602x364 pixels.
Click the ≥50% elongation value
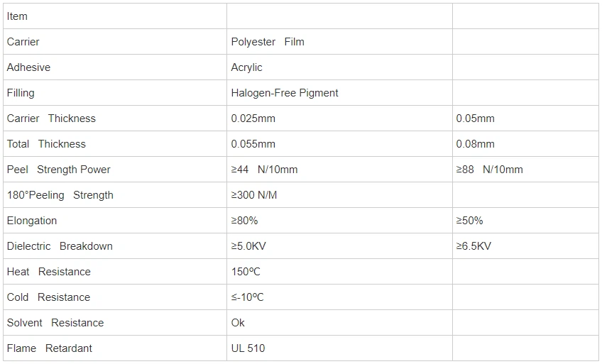[x=469, y=221]
